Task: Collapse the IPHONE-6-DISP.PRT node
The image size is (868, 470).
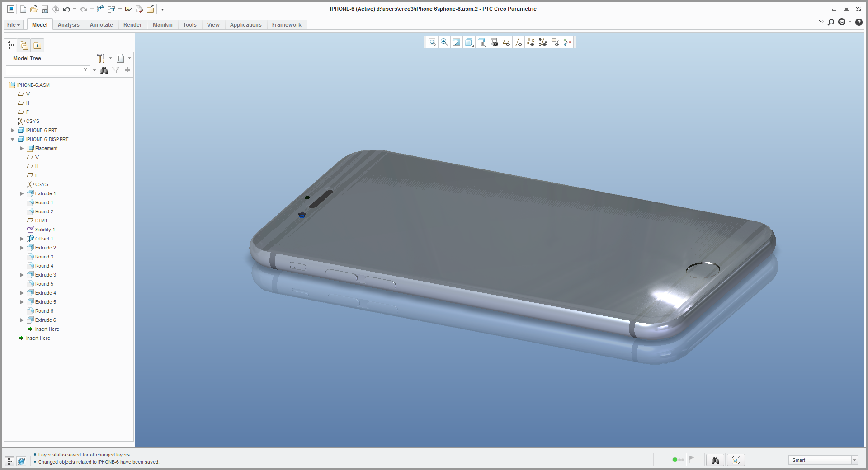Action: (13, 139)
